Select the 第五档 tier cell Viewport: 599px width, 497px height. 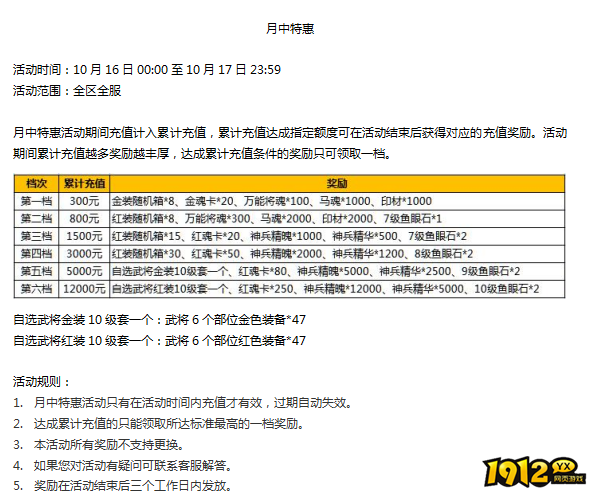point(36,271)
